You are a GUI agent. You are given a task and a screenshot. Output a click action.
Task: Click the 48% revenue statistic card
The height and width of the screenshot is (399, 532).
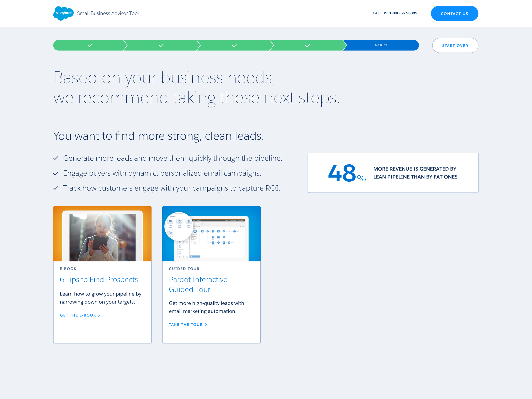pos(393,173)
